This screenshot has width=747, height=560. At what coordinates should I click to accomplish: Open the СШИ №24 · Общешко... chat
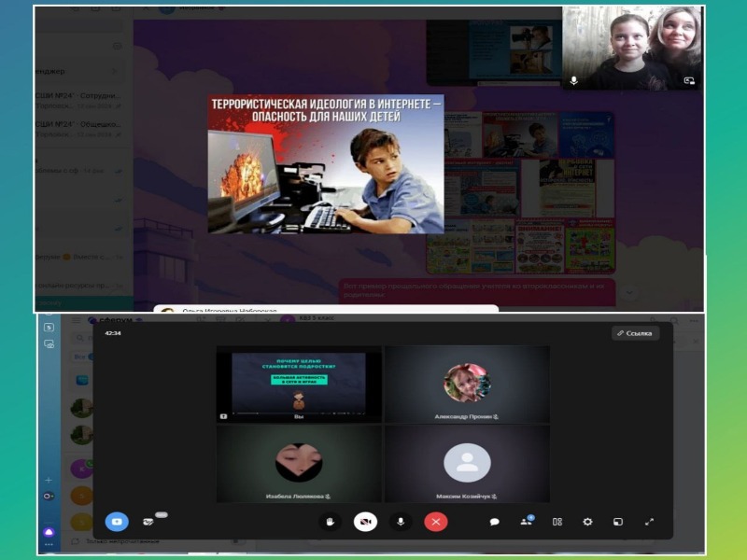click(79, 129)
